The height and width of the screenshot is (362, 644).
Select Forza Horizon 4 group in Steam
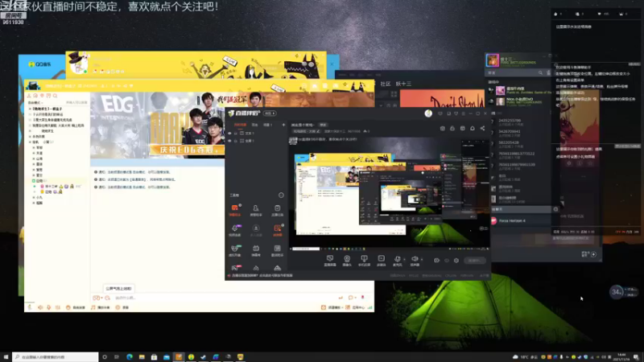[x=512, y=220]
